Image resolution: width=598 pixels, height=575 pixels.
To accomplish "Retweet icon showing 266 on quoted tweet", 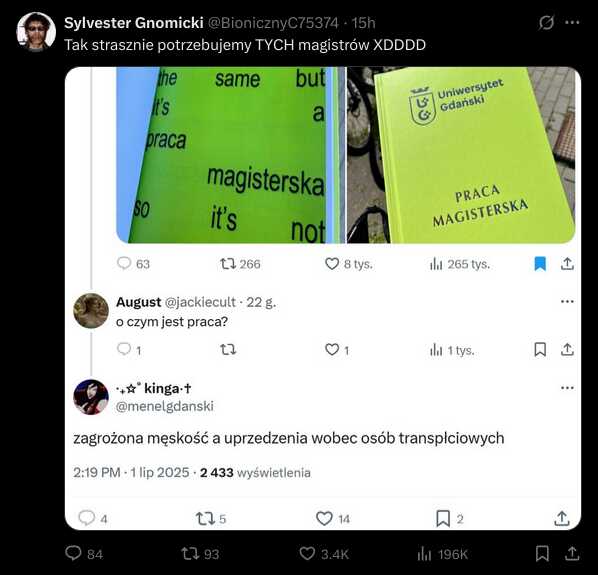I will [x=228, y=263].
